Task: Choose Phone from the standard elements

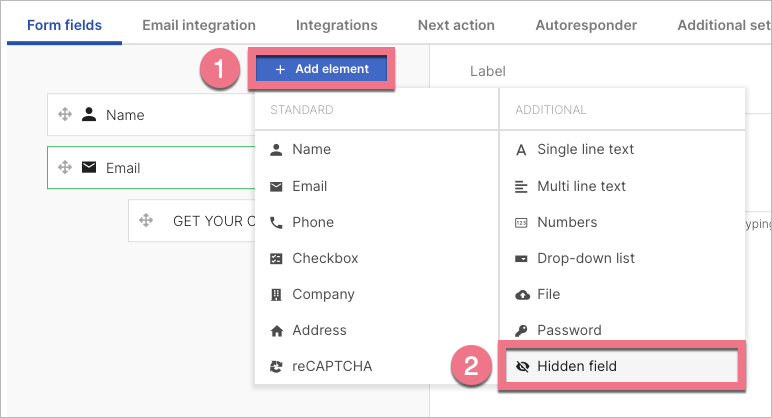Action: tap(377, 222)
